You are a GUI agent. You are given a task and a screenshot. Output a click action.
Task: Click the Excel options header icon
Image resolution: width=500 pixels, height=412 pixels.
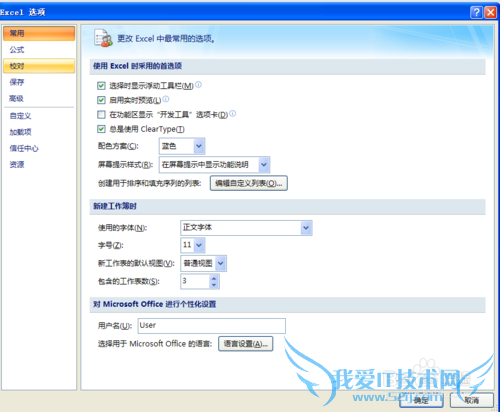[x=103, y=38]
